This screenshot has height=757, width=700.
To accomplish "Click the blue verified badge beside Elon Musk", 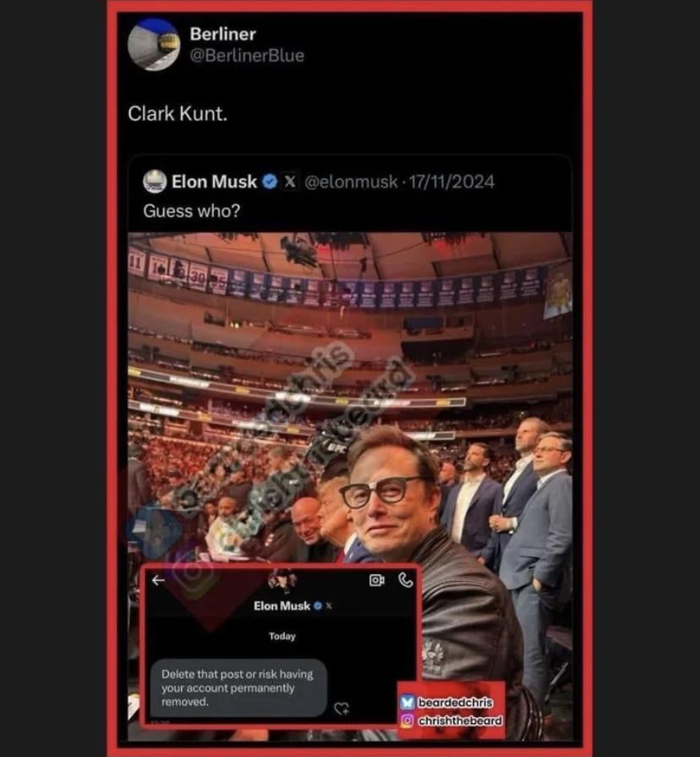I will coord(270,182).
